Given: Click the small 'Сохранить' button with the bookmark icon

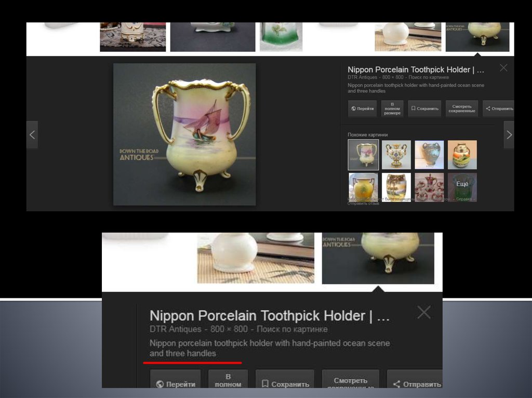Looking at the screenshot, I should point(424,108).
